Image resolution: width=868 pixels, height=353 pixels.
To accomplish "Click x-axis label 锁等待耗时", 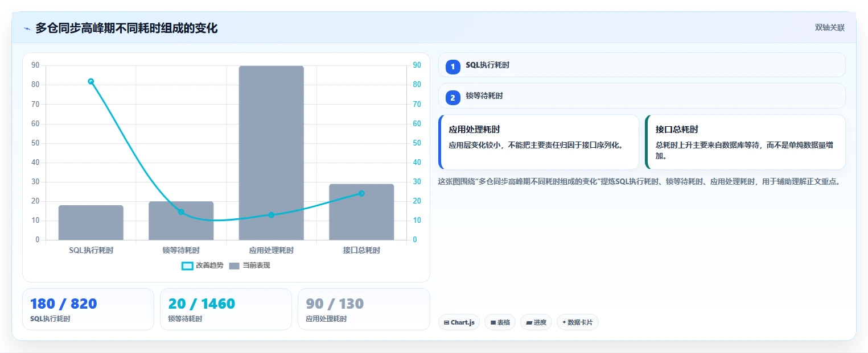I will coord(181,250).
